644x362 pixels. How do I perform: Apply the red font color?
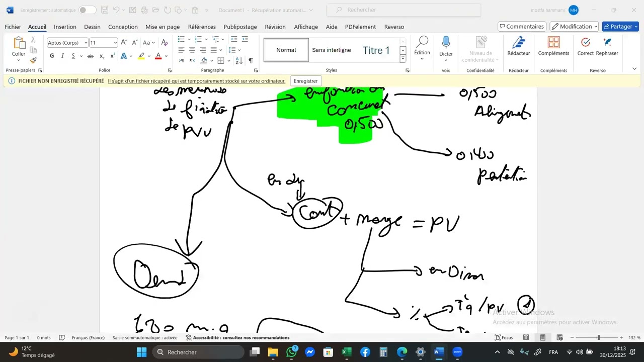[x=158, y=56]
